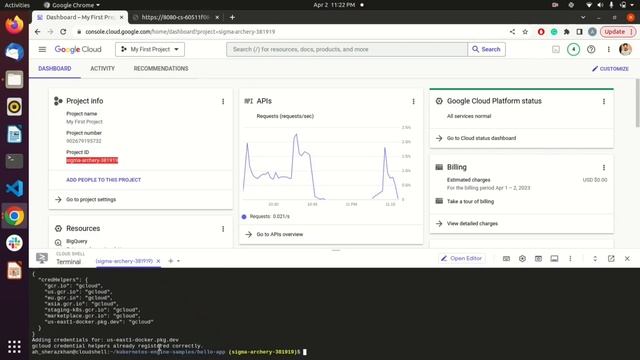Click the share icon in address bar
The width and height of the screenshot is (640, 360).
click(512, 32)
